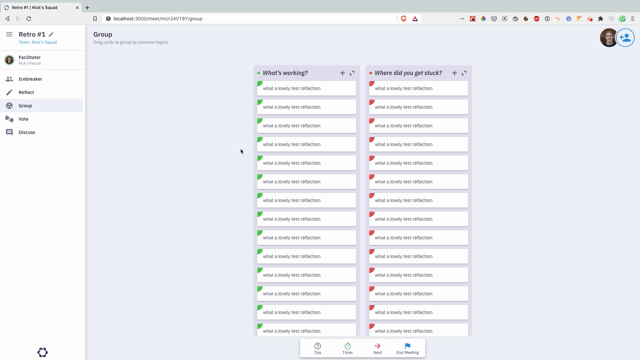Go back in the browser
The image size is (640, 360).
[7, 19]
